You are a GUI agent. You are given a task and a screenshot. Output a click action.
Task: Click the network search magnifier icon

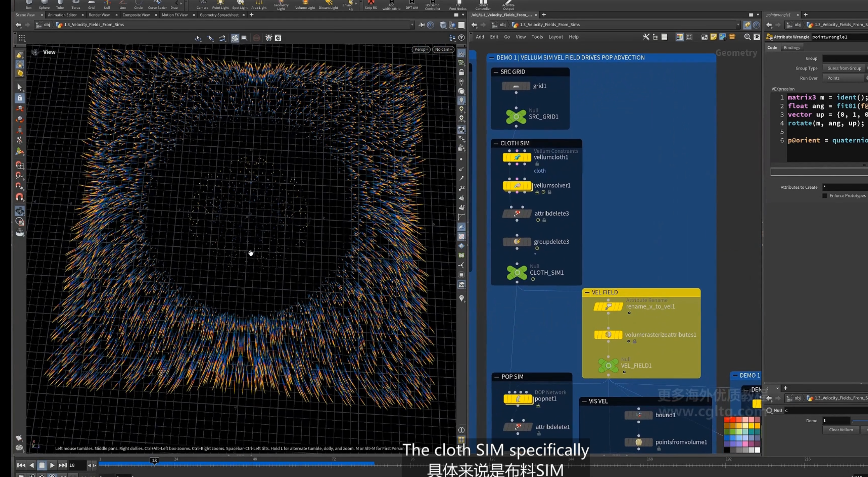point(747,37)
